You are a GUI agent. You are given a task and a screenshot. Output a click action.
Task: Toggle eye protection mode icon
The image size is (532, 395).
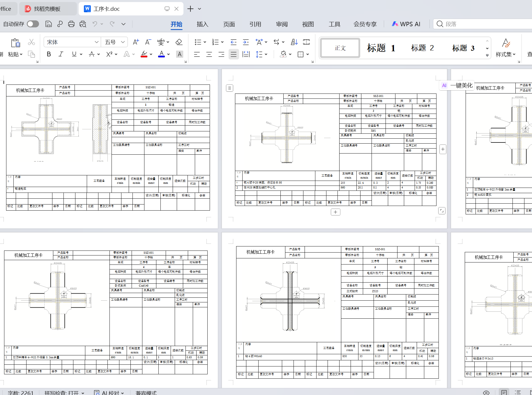[486, 393]
